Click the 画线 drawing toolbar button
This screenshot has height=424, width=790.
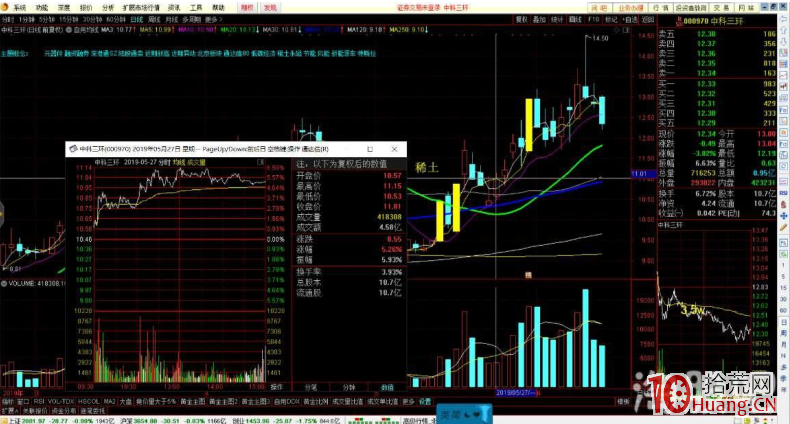point(575,19)
